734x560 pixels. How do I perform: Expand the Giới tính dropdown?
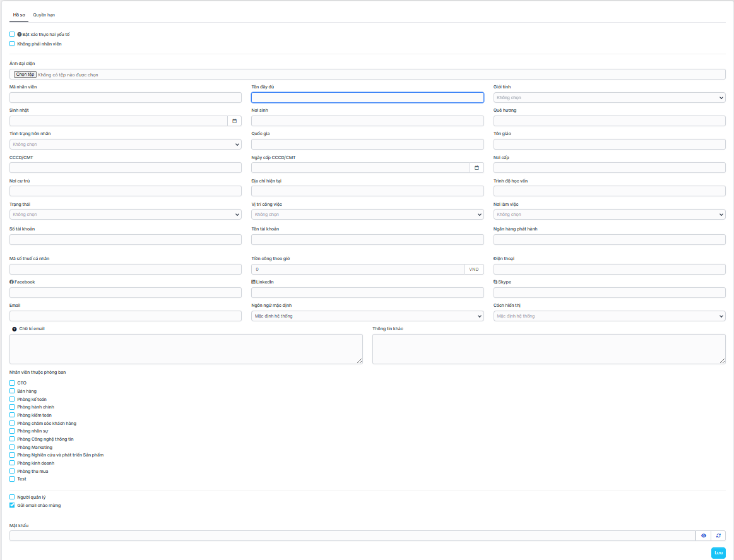[x=609, y=98]
